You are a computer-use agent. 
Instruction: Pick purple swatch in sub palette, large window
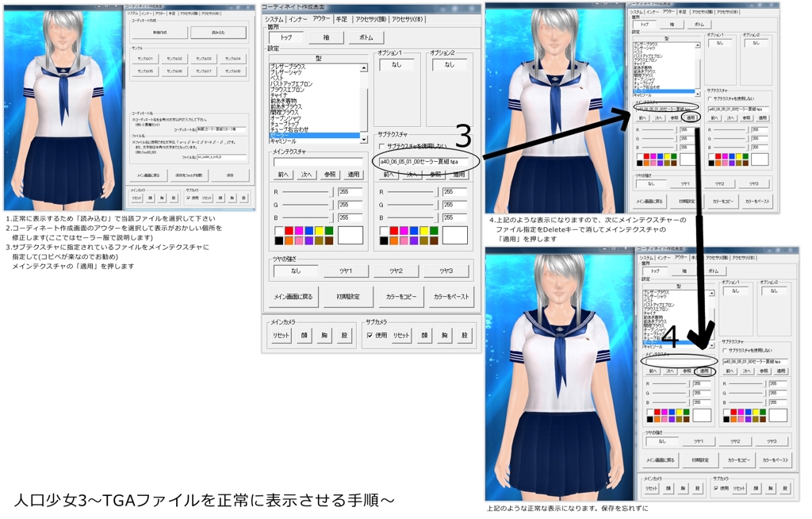(x=414, y=240)
